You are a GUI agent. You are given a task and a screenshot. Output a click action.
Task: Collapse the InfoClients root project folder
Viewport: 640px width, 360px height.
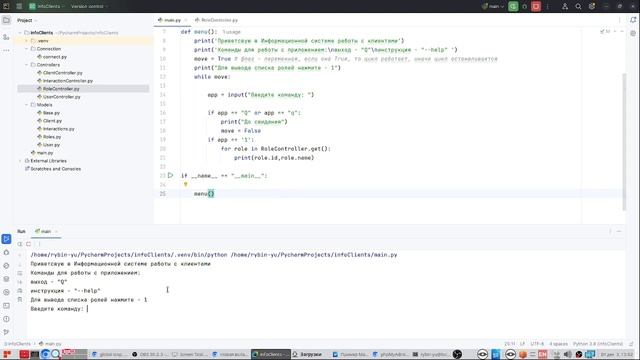(20, 33)
